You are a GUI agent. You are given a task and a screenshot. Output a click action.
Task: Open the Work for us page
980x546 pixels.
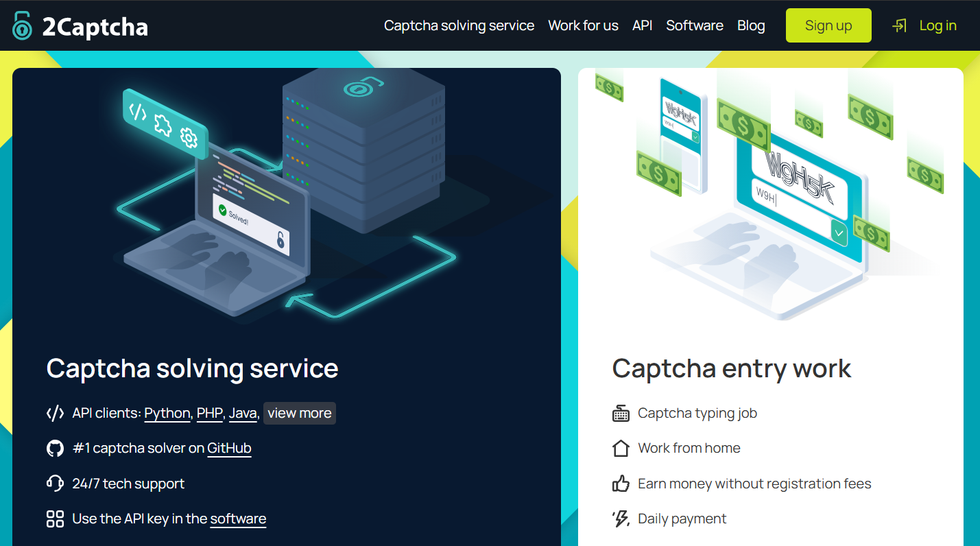(583, 25)
